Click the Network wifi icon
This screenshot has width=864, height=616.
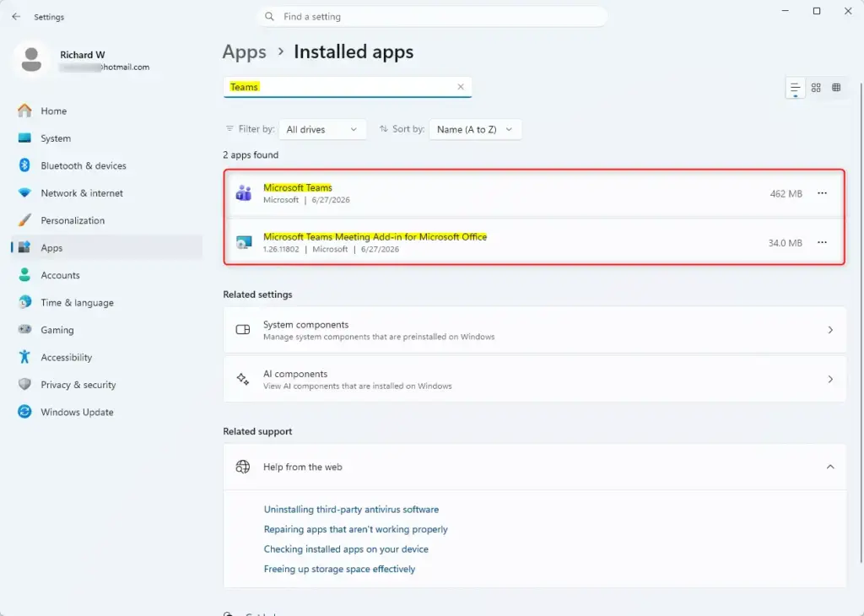point(24,192)
